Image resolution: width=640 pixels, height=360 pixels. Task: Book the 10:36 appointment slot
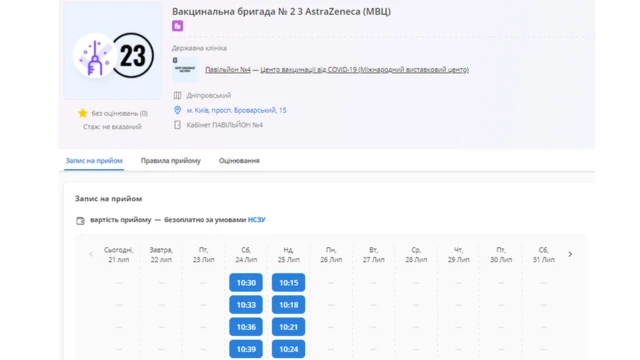pyautogui.click(x=246, y=327)
